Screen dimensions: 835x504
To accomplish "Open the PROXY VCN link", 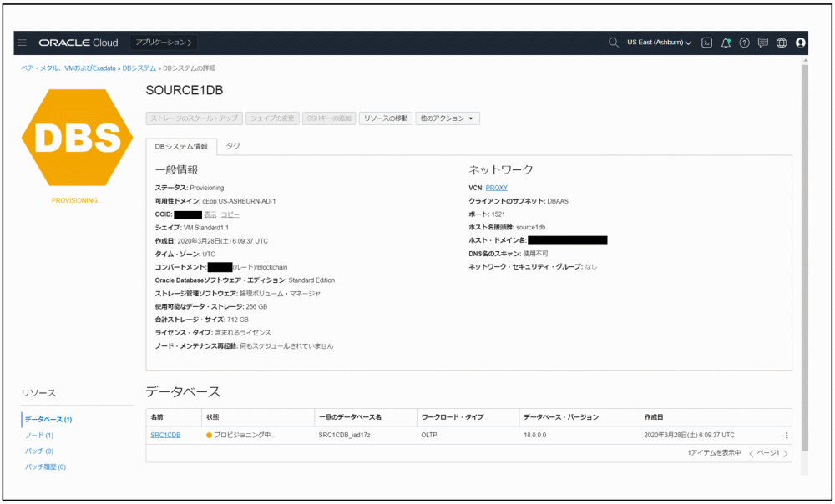I will coord(496,188).
